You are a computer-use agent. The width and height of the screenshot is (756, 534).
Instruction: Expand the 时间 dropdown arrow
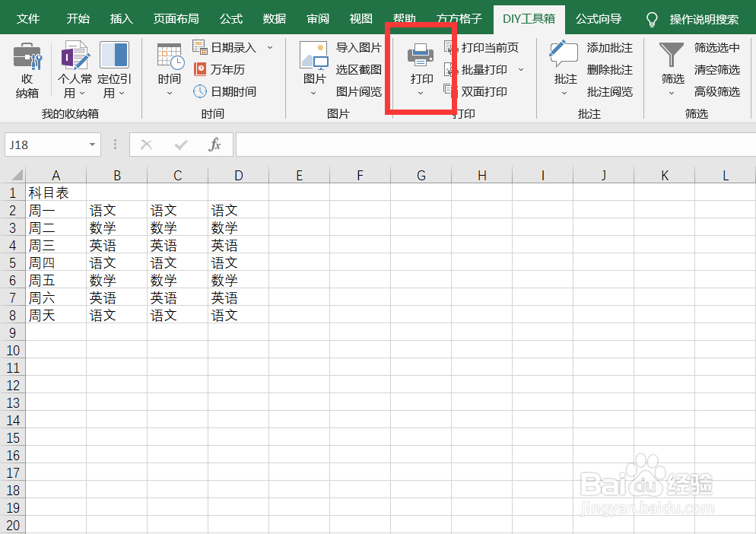click(170, 93)
